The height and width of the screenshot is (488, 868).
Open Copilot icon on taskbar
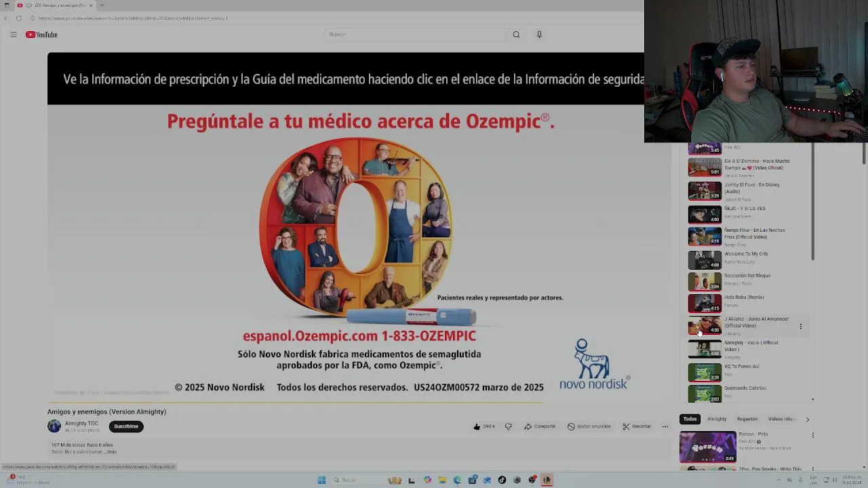click(427, 480)
